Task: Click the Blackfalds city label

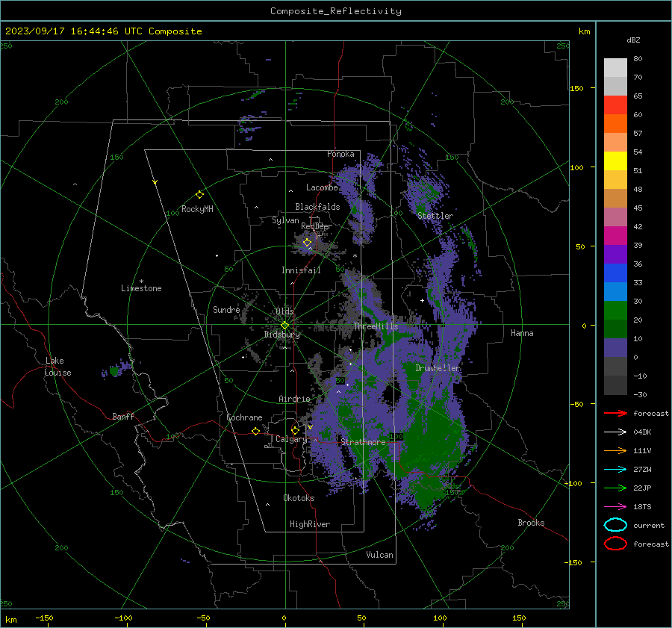Action: (317, 207)
